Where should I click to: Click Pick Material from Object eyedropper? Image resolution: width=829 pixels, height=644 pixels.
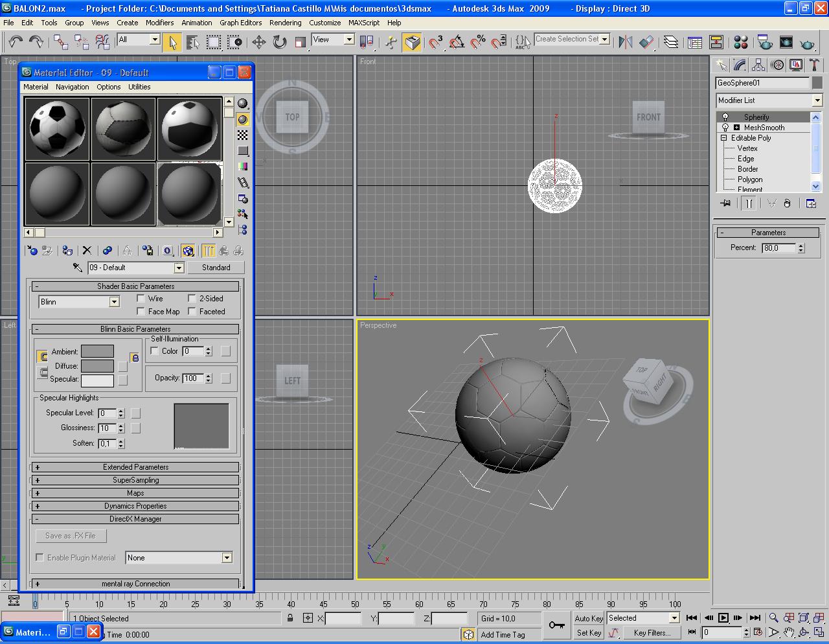click(x=77, y=268)
